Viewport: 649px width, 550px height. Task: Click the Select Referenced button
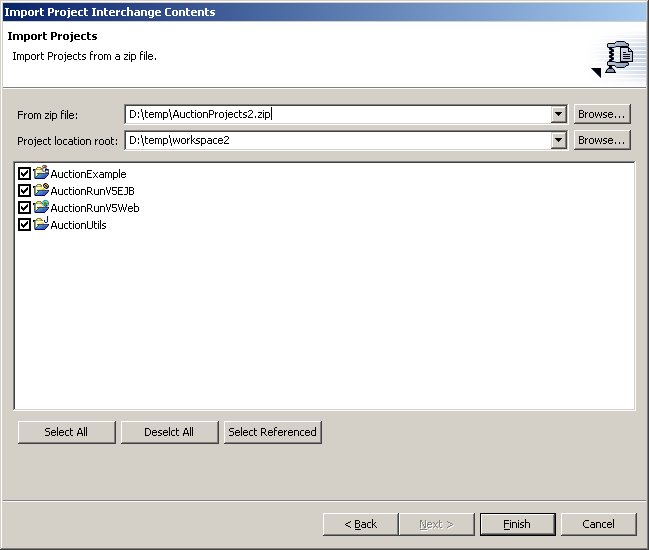272,432
